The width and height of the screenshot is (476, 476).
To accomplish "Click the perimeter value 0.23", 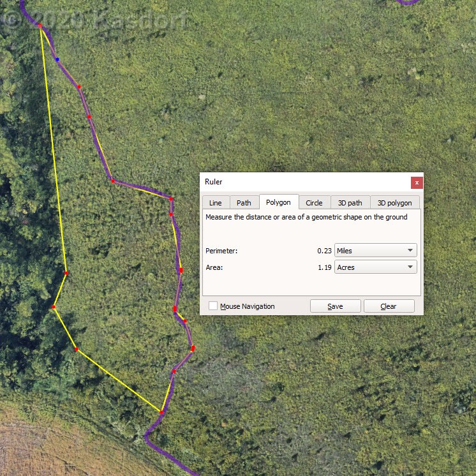I will (324, 251).
